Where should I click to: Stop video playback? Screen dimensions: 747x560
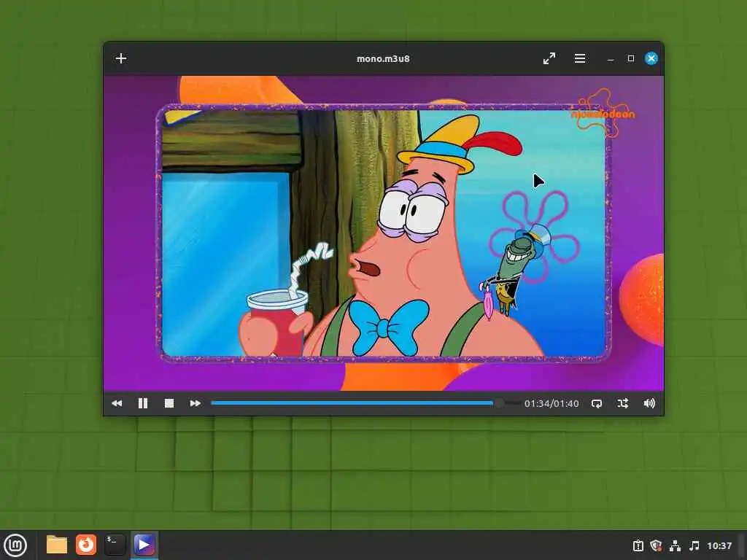[x=169, y=403]
